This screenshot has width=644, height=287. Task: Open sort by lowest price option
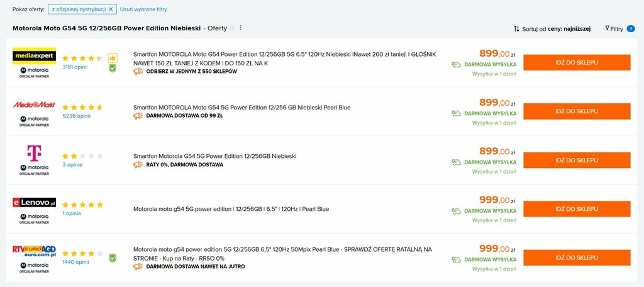tap(552, 29)
